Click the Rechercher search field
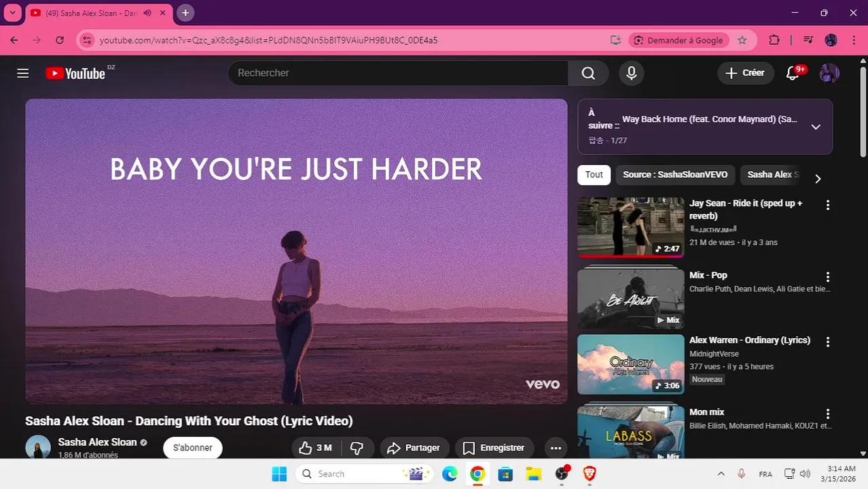Screen dimensions: 868x489 click(398, 73)
